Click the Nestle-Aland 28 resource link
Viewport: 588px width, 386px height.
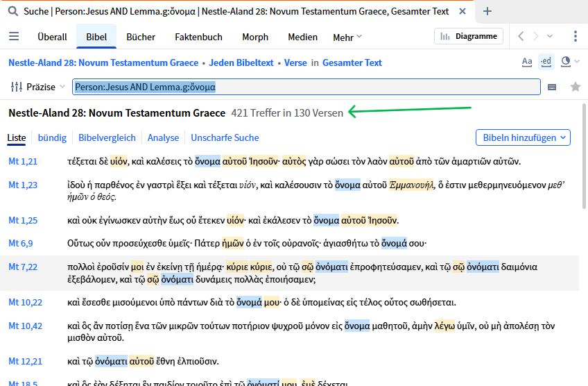(103, 62)
